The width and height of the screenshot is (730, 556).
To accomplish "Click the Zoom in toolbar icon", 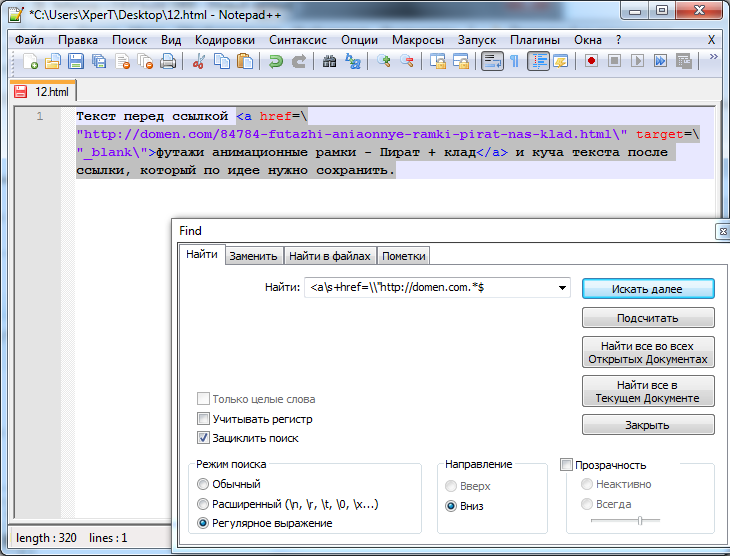I will 384,62.
